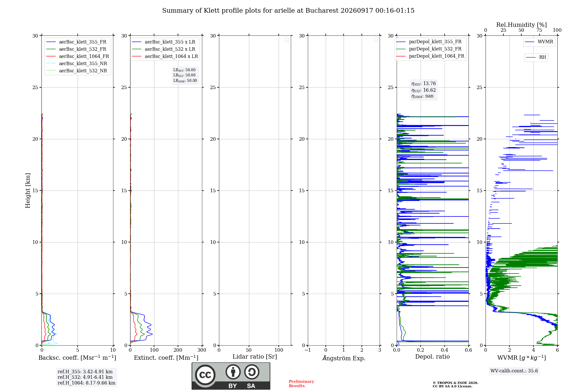Select parDepol_klett_1064_FR legend entry
Image resolution: width=577 pixels, height=392 pixels.
(430, 56)
